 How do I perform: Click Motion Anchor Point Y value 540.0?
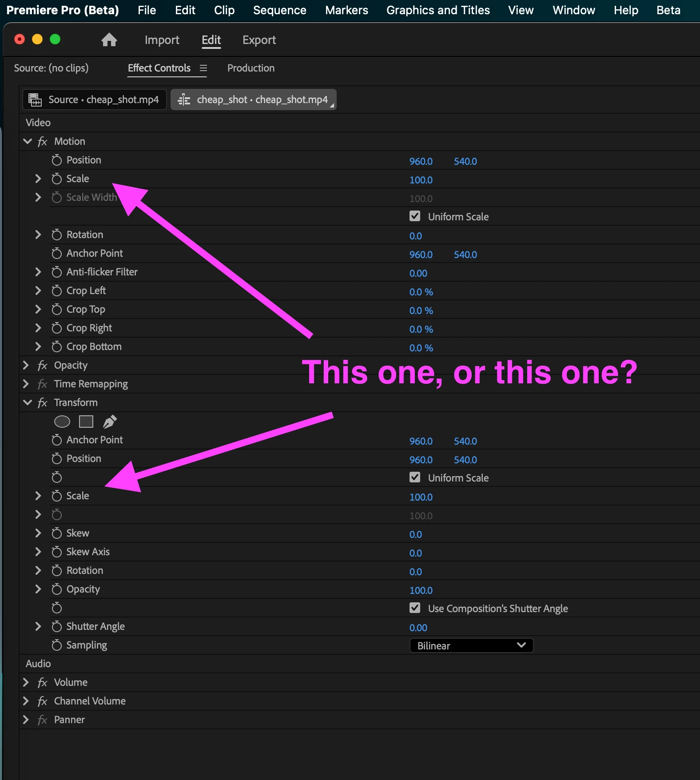tap(465, 255)
